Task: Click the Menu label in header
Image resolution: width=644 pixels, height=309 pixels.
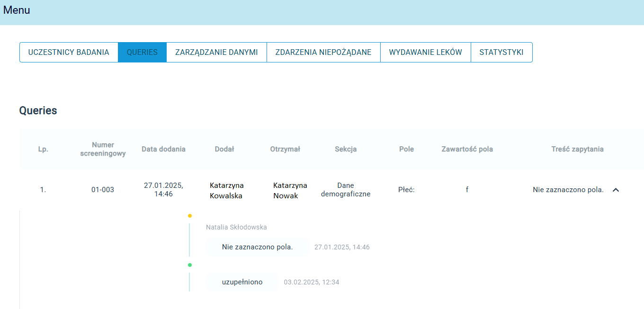Action: [17, 10]
